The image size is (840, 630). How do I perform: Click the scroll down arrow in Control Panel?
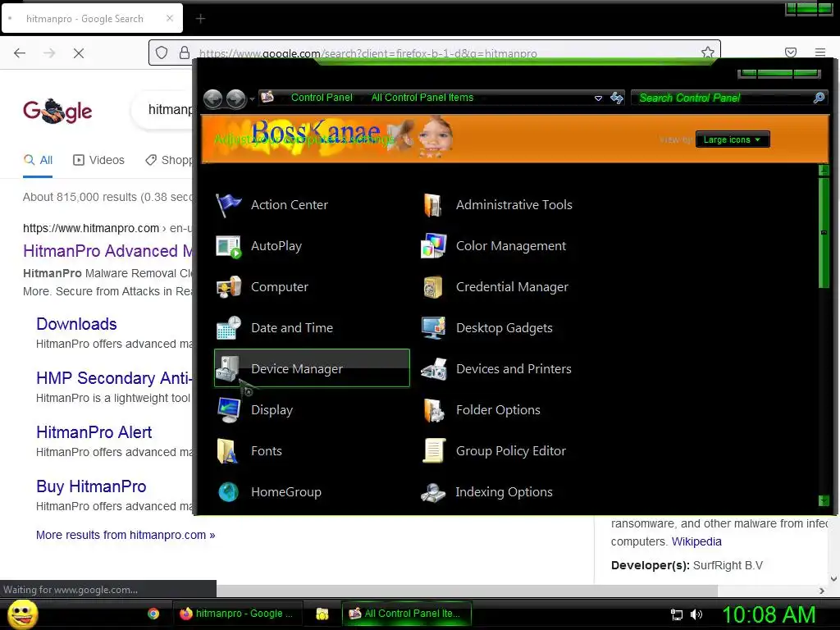(x=824, y=500)
